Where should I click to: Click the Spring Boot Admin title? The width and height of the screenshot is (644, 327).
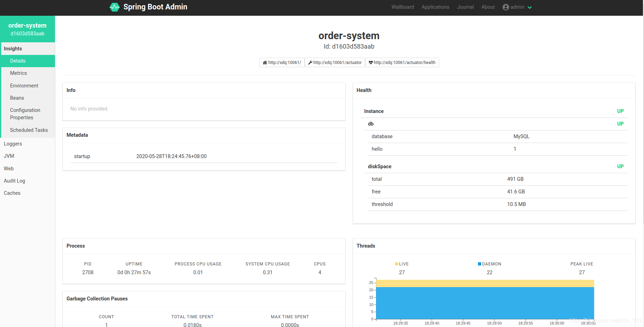pos(155,7)
